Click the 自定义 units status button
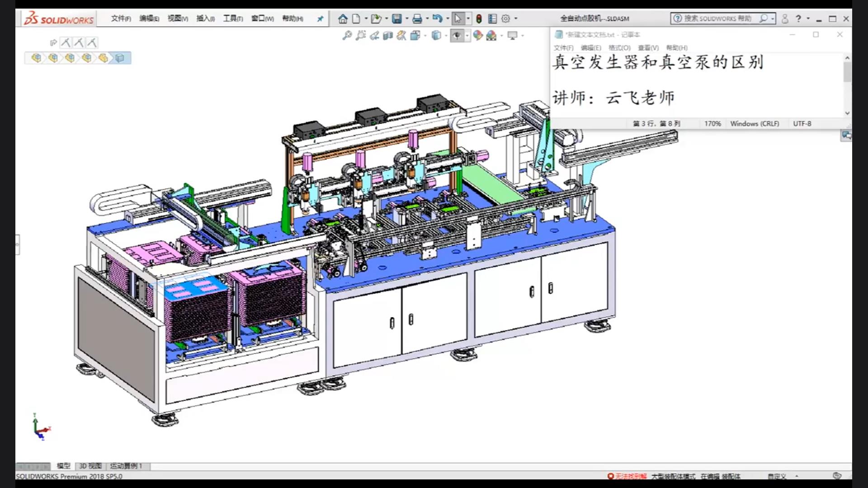Screen dimensions: 868x488 click(777, 476)
